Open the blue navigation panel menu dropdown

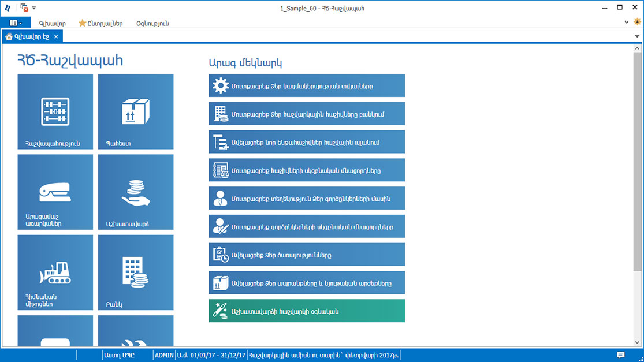coord(16,23)
